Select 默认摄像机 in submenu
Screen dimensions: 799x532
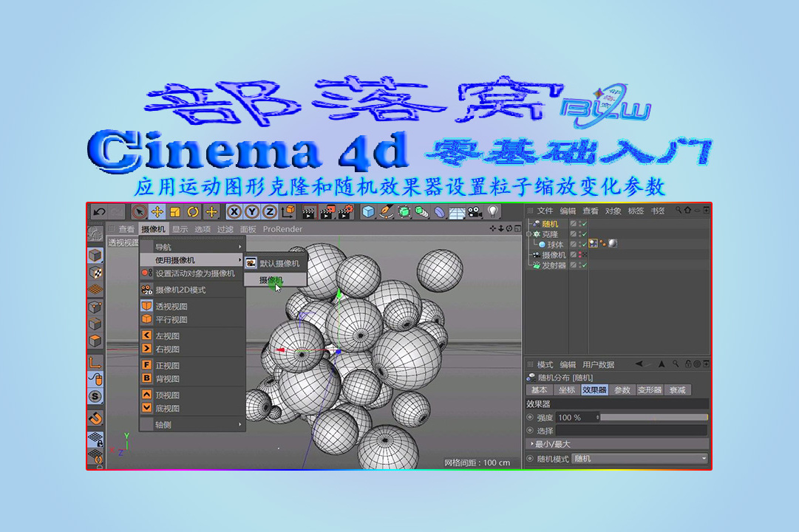275,264
